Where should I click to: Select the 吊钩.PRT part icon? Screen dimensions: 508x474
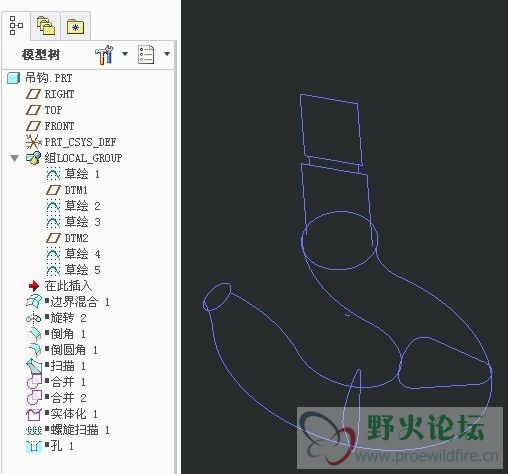pyautogui.click(x=14, y=78)
